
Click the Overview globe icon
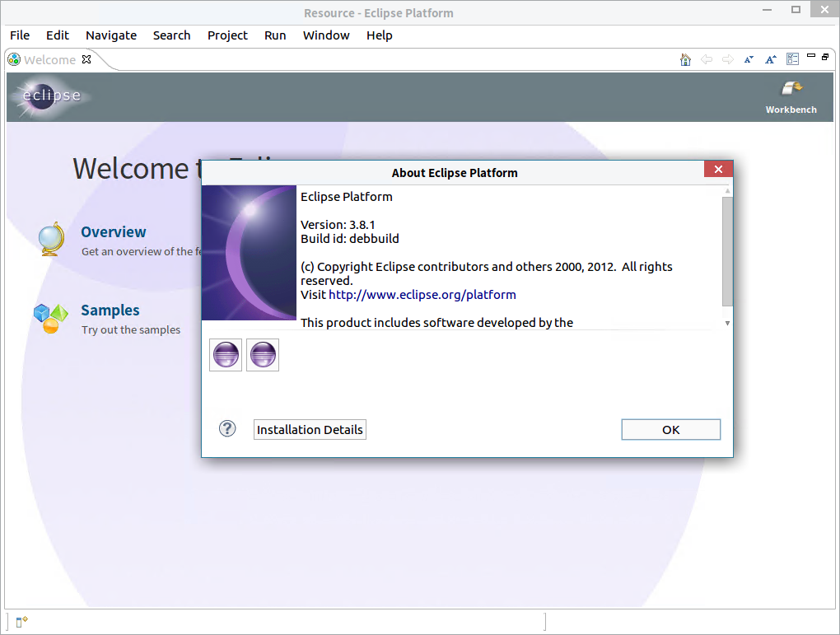(x=51, y=239)
